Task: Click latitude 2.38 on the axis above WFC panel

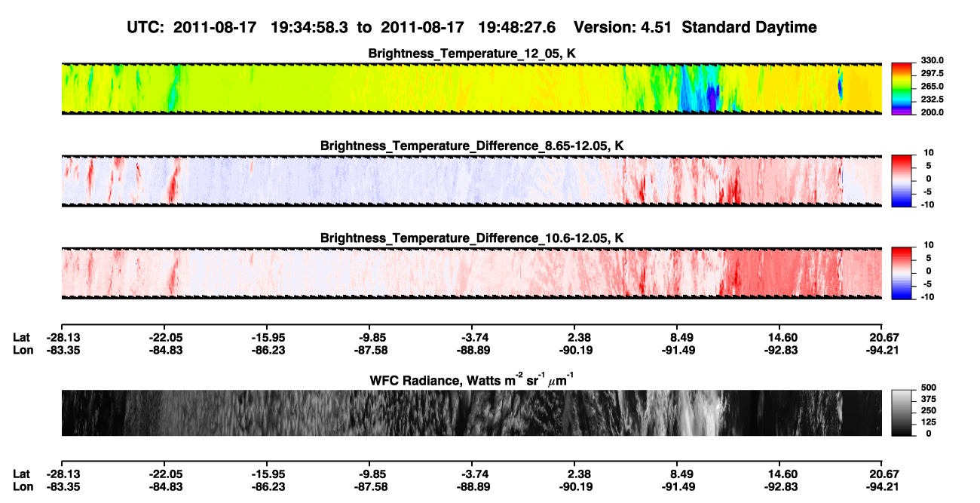Action: point(574,338)
